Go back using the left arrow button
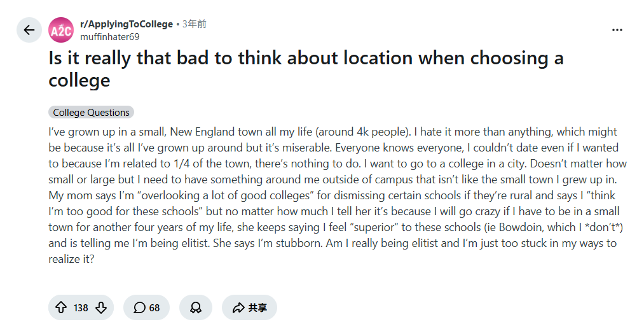The width and height of the screenshot is (644, 331). click(29, 30)
